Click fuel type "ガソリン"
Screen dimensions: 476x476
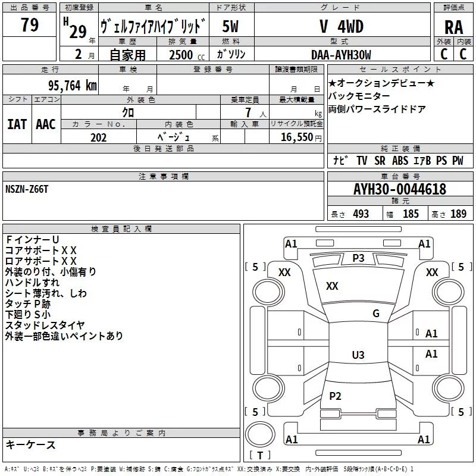click(231, 54)
